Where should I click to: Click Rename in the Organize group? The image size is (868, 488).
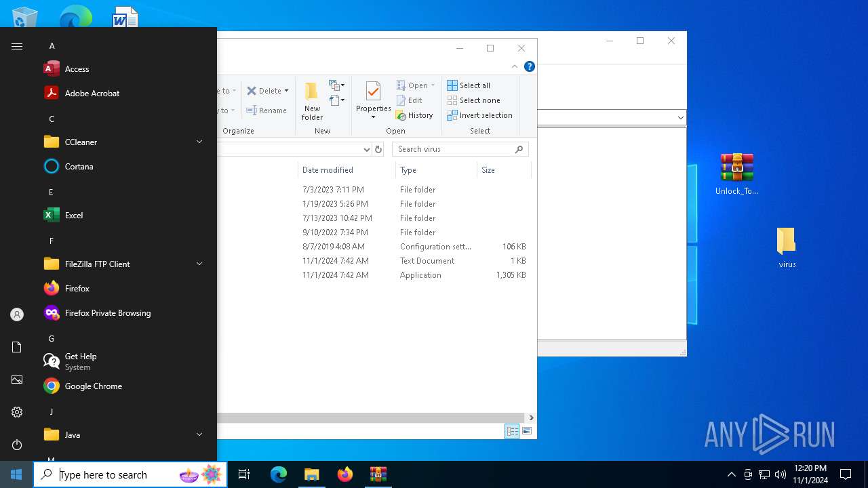[267, 110]
